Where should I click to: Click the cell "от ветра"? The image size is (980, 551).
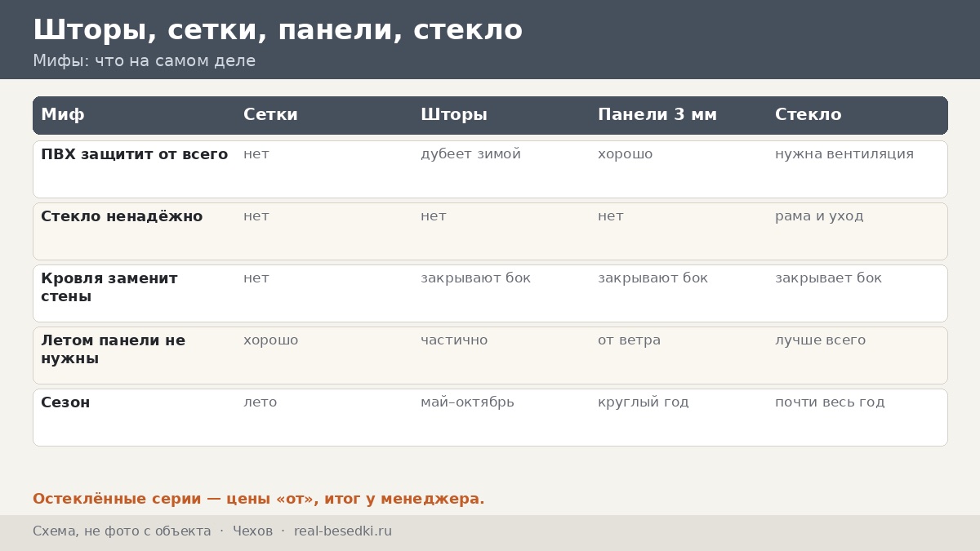629,340
